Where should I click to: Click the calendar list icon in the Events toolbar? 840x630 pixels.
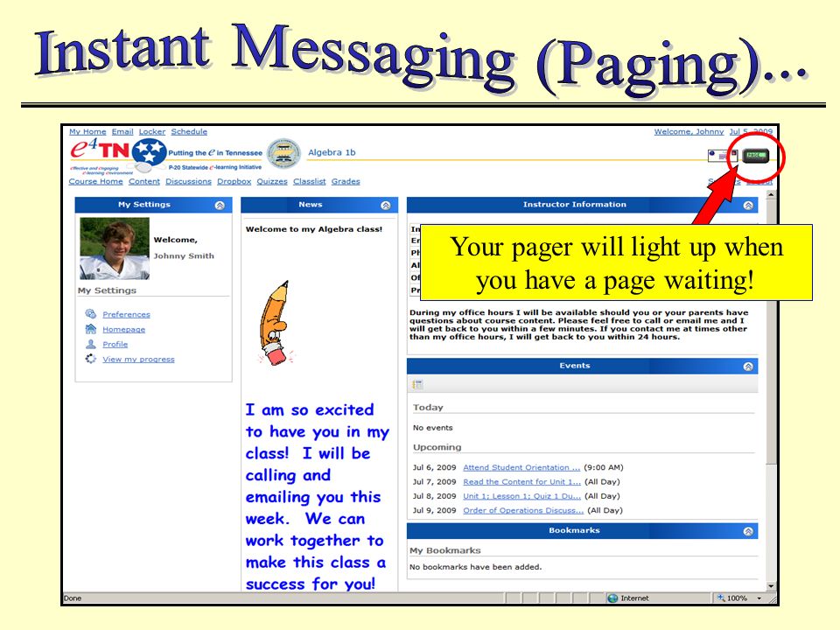(x=417, y=384)
